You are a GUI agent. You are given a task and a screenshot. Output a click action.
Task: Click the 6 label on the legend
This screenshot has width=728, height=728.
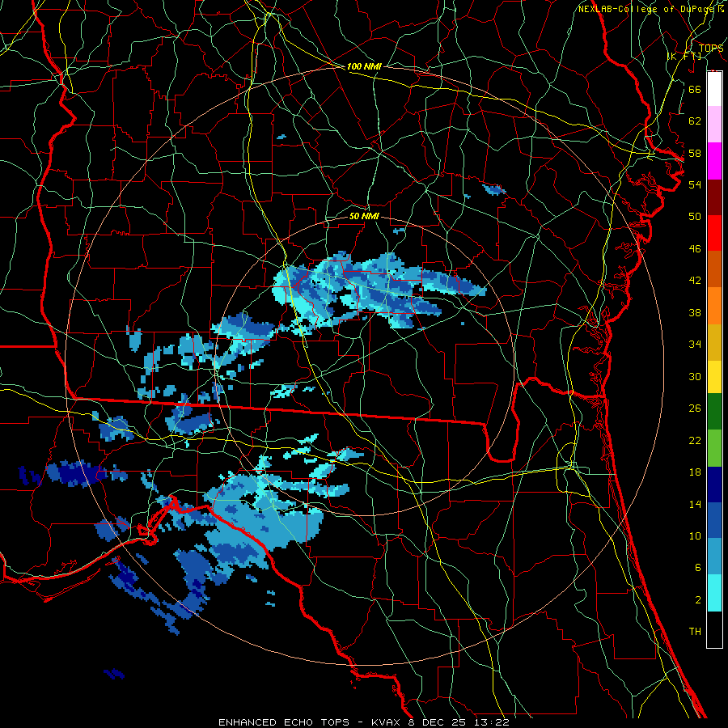coord(698,567)
